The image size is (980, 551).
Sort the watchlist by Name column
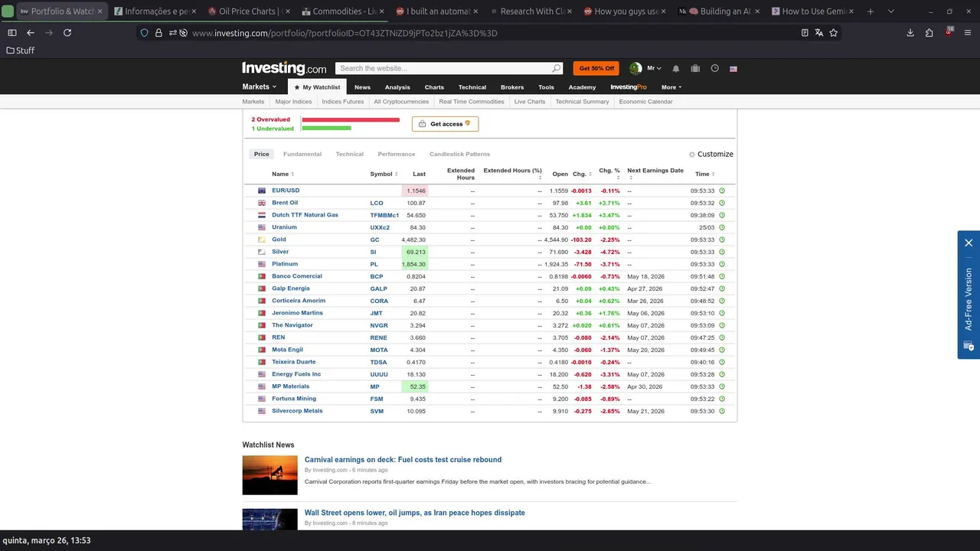283,174
